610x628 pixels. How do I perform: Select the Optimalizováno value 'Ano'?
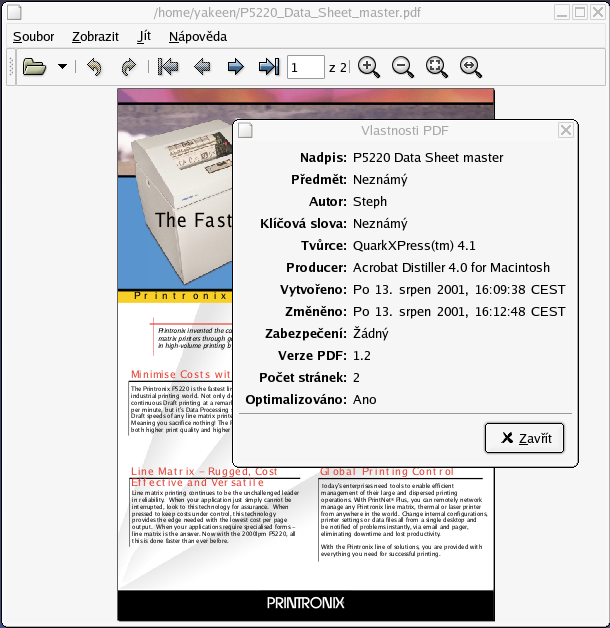click(x=364, y=400)
